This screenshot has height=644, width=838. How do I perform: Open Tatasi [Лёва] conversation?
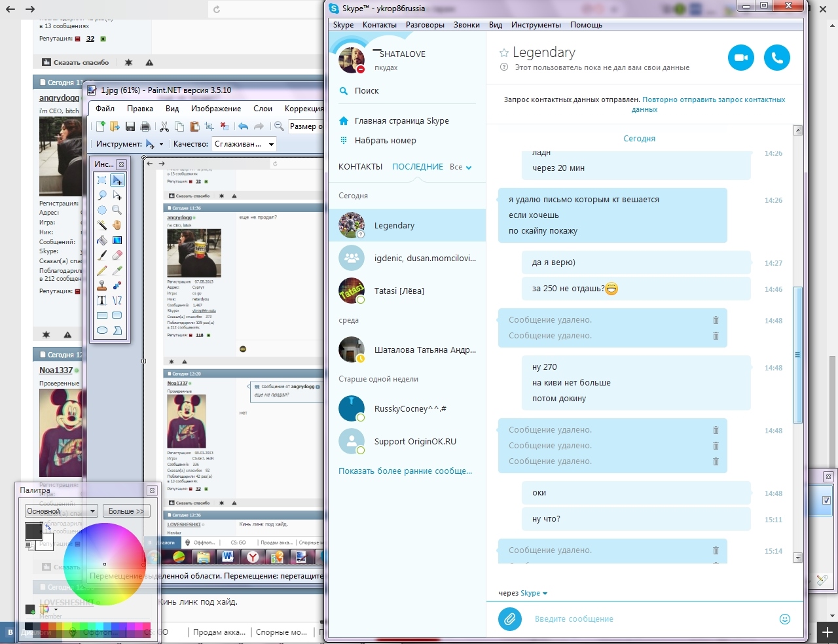pyautogui.click(x=407, y=291)
